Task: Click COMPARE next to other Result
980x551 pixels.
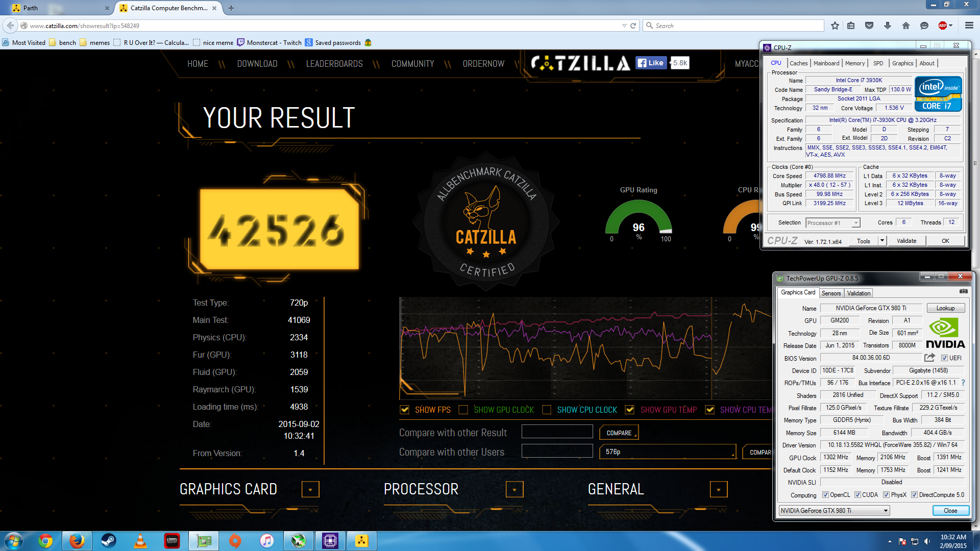Action: click(x=619, y=433)
